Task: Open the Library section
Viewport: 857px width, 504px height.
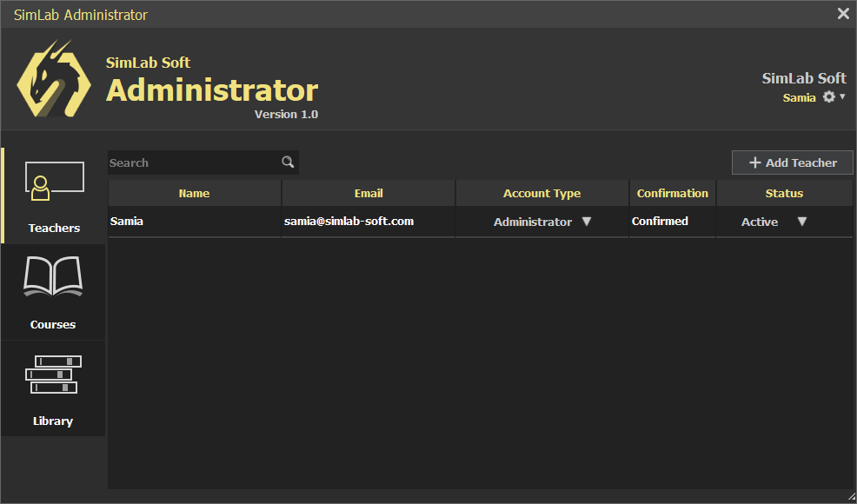Action: tap(54, 388)
